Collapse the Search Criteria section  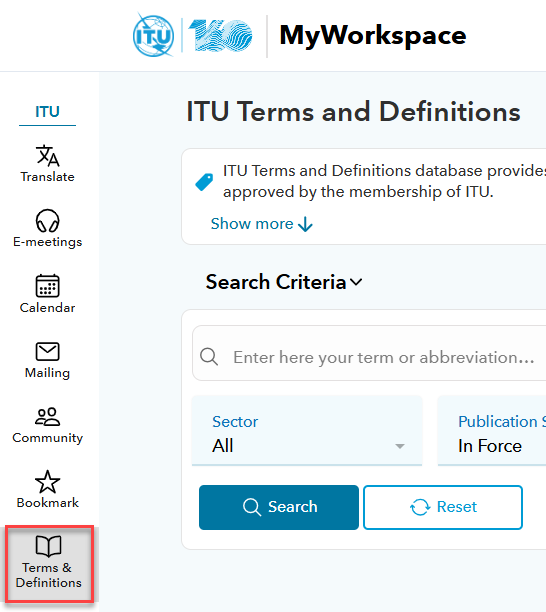[284, 282]
